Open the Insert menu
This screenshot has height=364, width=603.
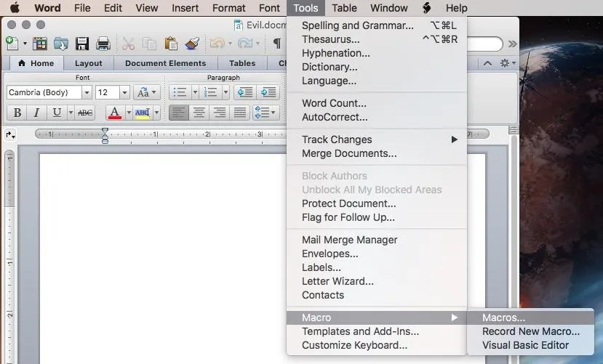(x=185, y=8)
